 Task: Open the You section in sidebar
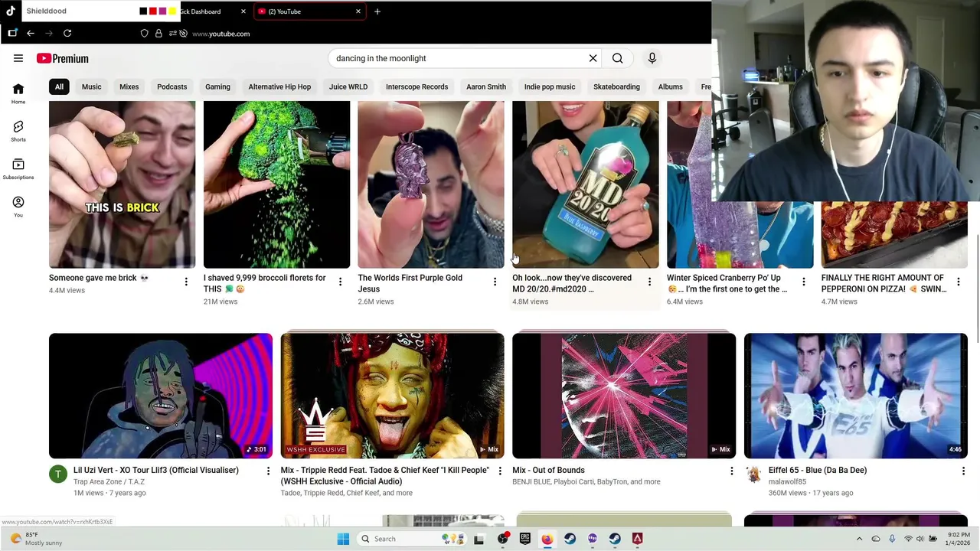click(x=18, y=207)
